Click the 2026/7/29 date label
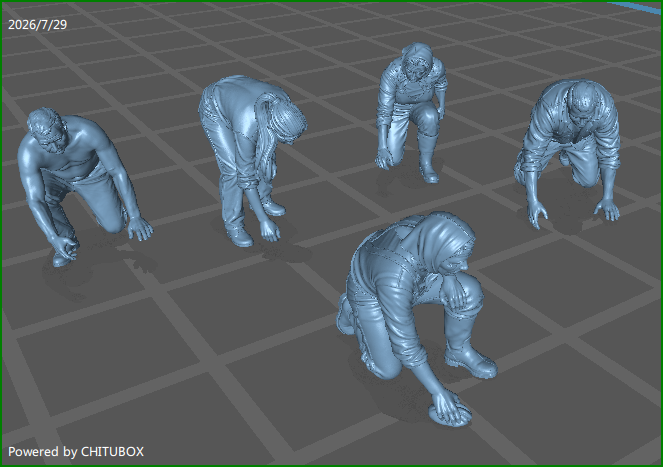 coord(38,25)
